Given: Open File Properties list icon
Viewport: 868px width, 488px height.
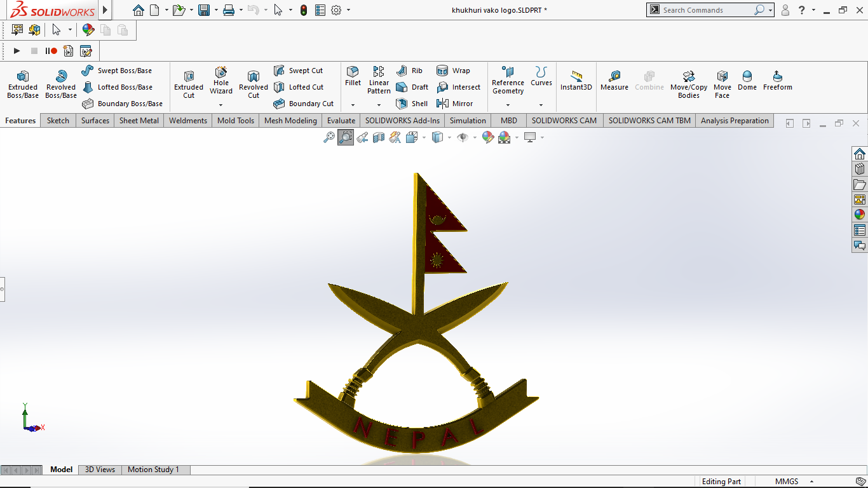Looking at the screenshot, I should (320, 10).
